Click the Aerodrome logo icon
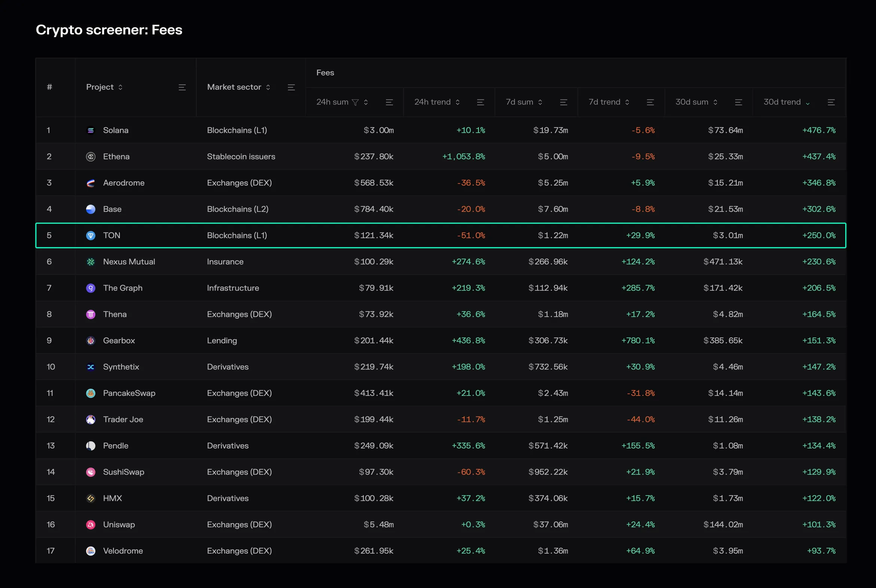The height and width of the screenshot is (588, 876). (91, 183)
